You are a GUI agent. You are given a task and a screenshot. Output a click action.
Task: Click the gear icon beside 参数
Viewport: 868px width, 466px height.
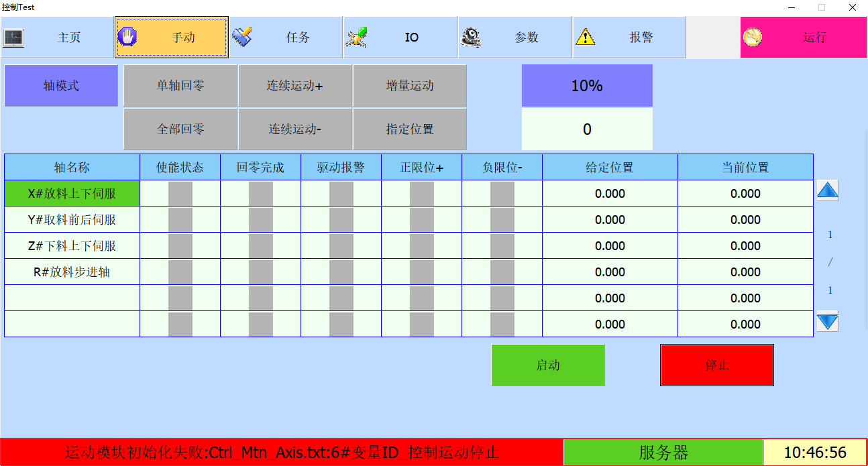471,37
